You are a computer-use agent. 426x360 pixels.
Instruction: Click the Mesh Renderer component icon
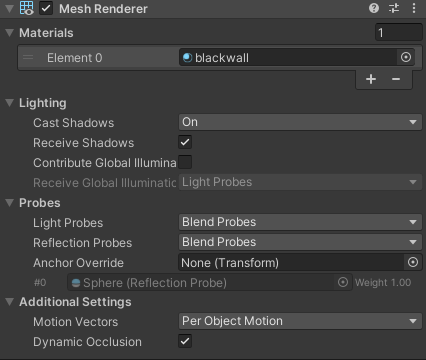[x=27, y=8]
